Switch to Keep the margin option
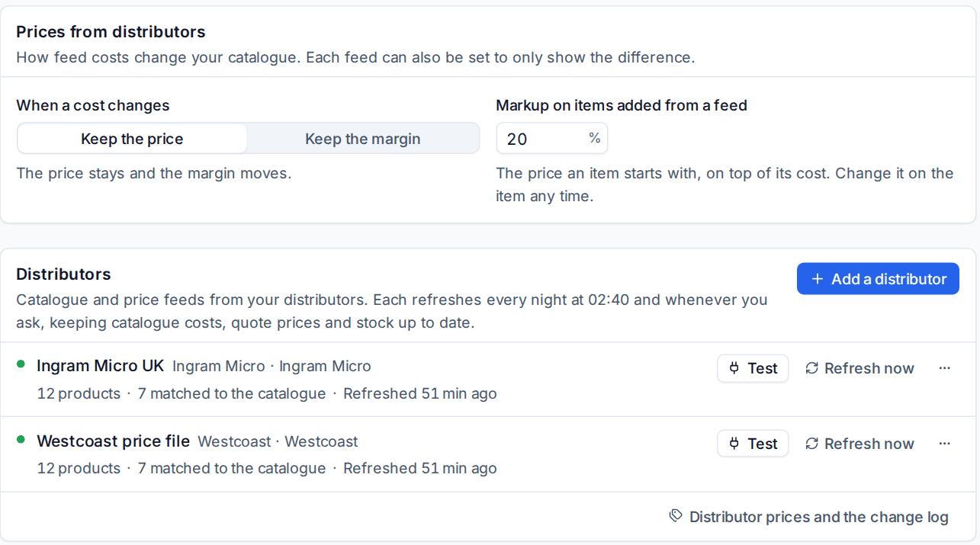 tap(363, 139)
